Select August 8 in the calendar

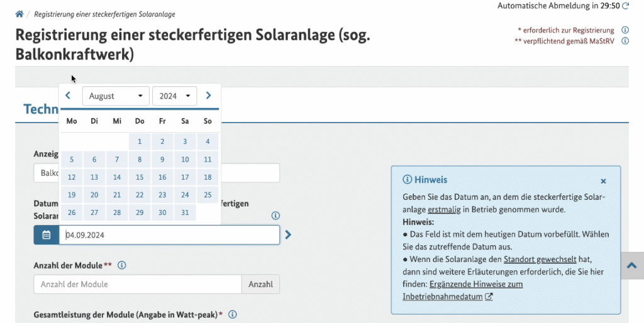pyautogui.click(x=140, y=159)
